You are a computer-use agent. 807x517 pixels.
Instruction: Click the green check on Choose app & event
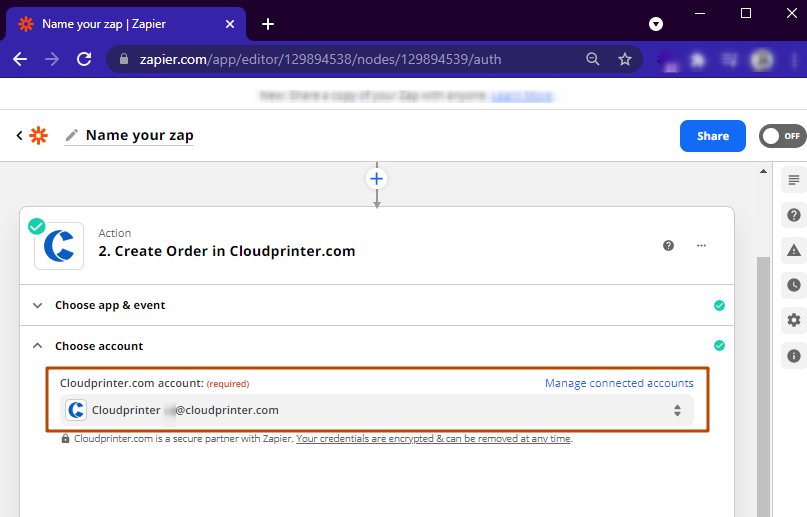tap(719, 306)
